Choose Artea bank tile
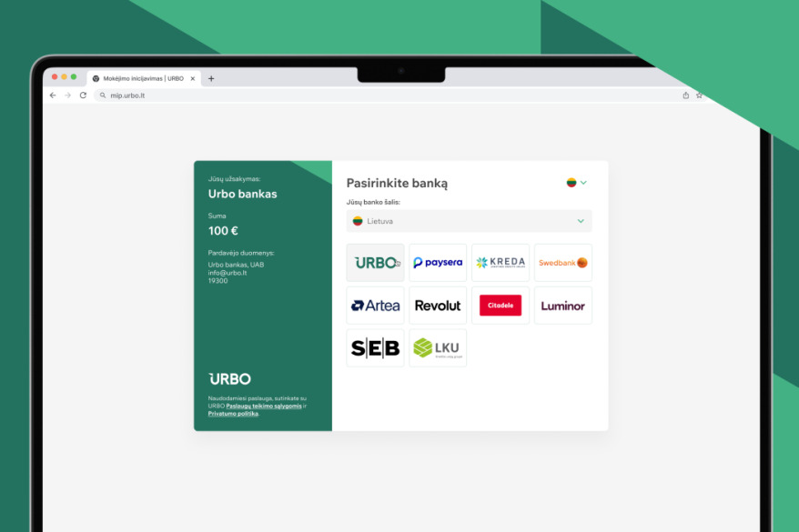This screenshot has width=799, height=532. [x=375, y=306]
